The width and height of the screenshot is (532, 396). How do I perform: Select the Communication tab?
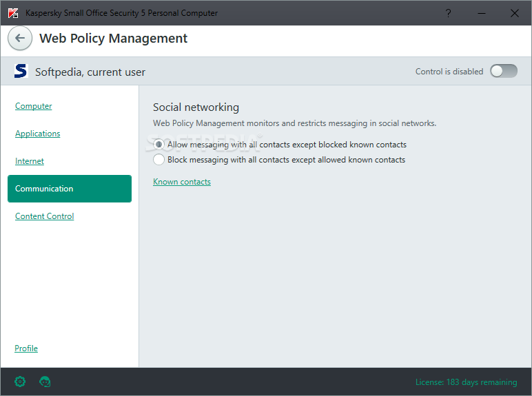[x=70, y=189]
